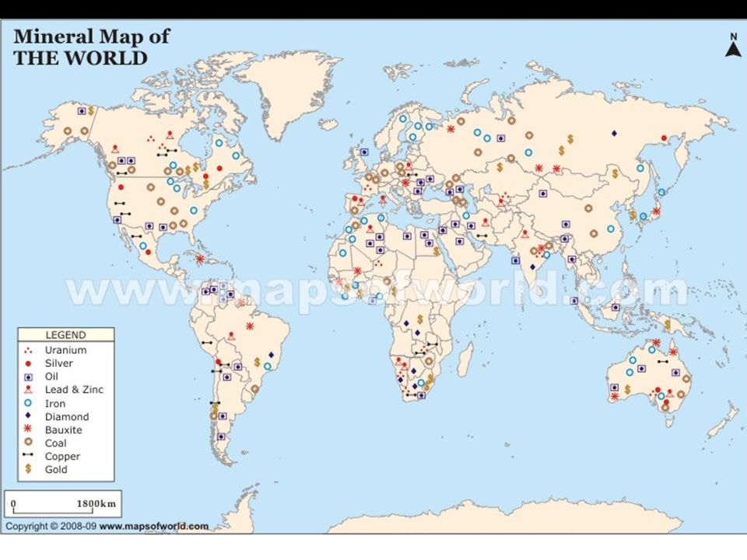Click the oil symbol on Borneo
This screenshot has height=560, width=747.
tap(615, 308)
